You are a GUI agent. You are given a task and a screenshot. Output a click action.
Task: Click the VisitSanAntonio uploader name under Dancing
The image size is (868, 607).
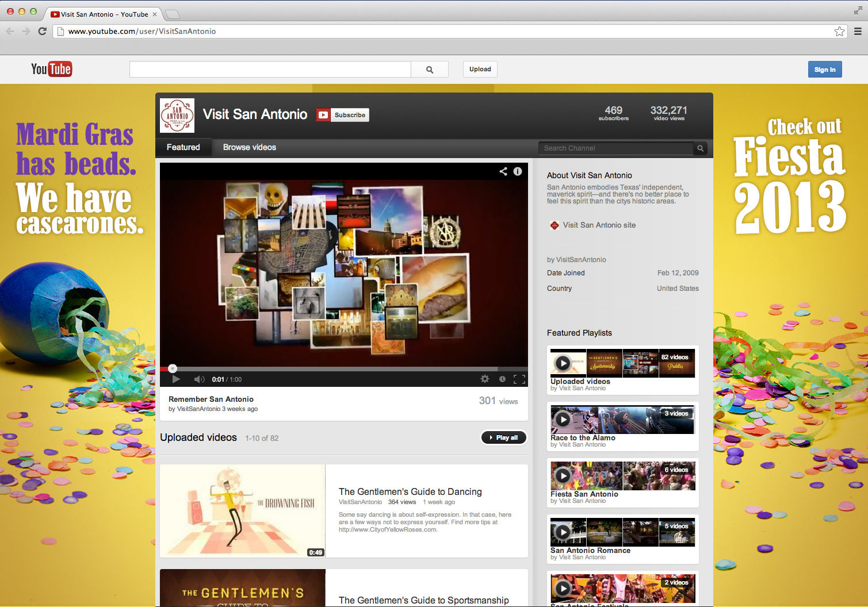point(360,502)
